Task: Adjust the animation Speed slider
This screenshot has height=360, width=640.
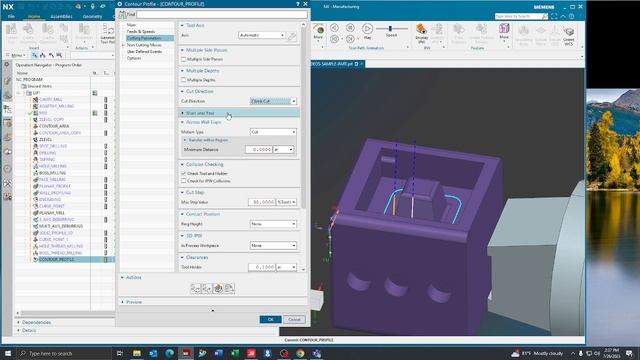Action: click(x=391, y=29)
